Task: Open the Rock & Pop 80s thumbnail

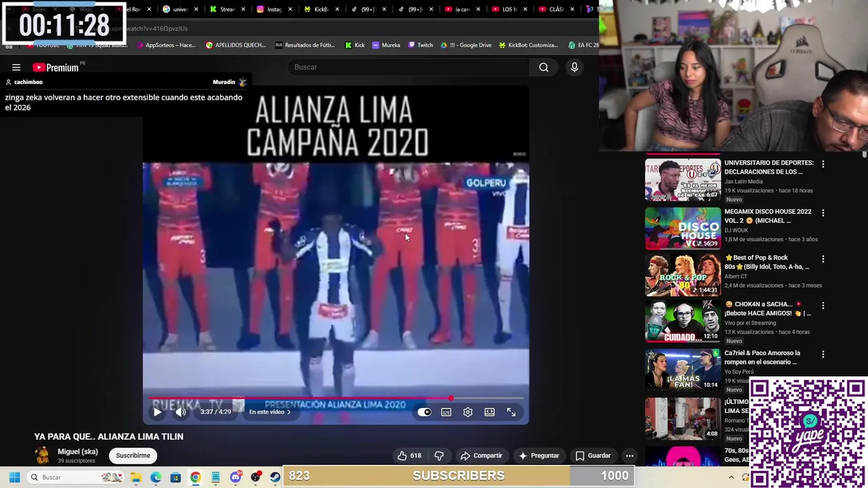Action: 682,274
